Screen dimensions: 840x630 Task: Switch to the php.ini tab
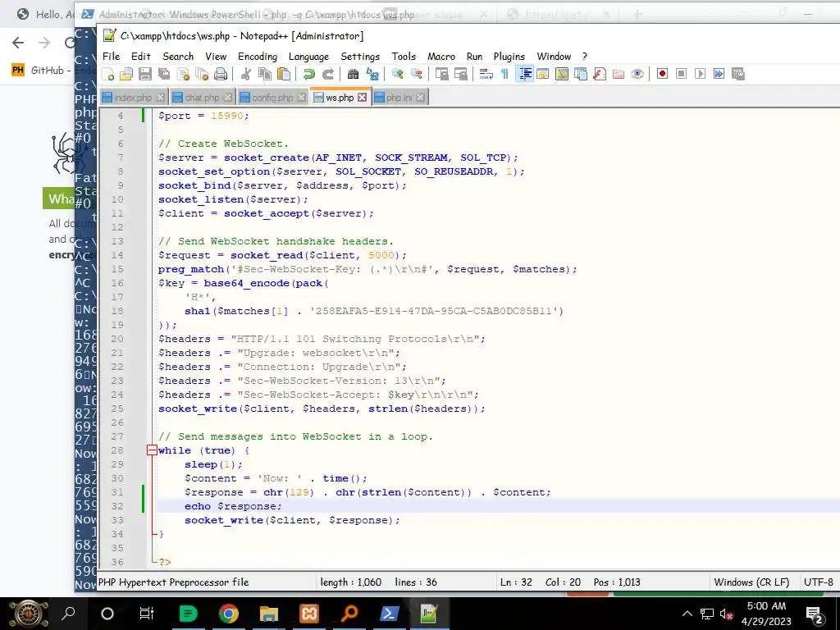click(399, 98)
